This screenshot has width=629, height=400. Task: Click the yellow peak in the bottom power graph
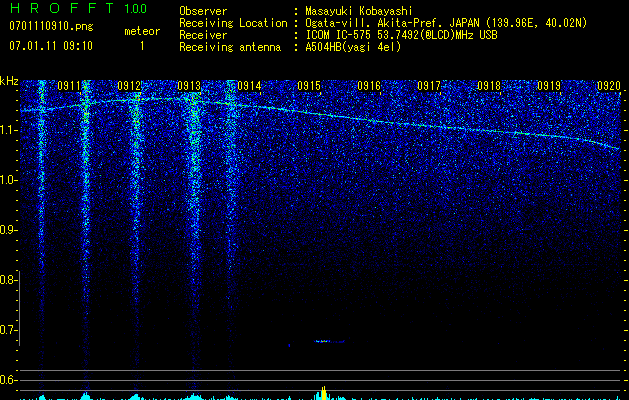coord(323,391)
